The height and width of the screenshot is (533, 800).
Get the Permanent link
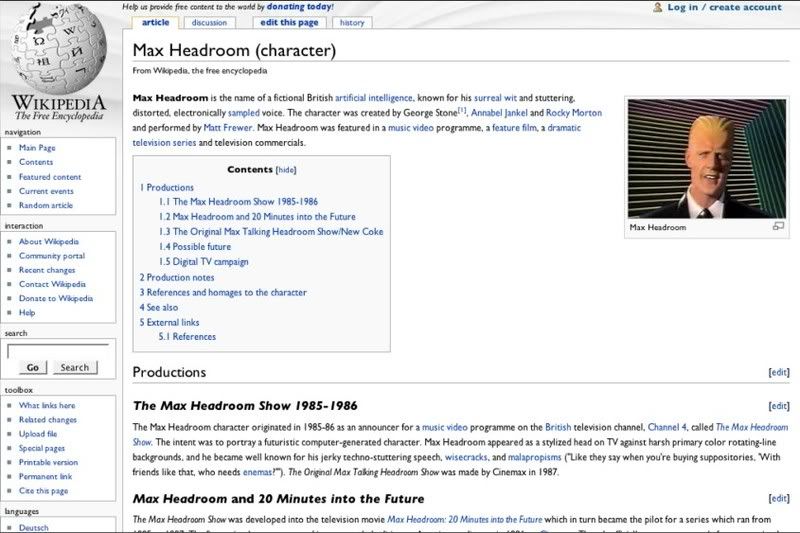click(45, 477)
